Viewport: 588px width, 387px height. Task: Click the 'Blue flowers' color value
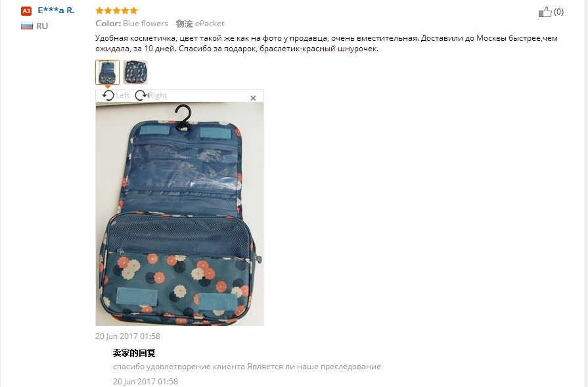[145, 23]
